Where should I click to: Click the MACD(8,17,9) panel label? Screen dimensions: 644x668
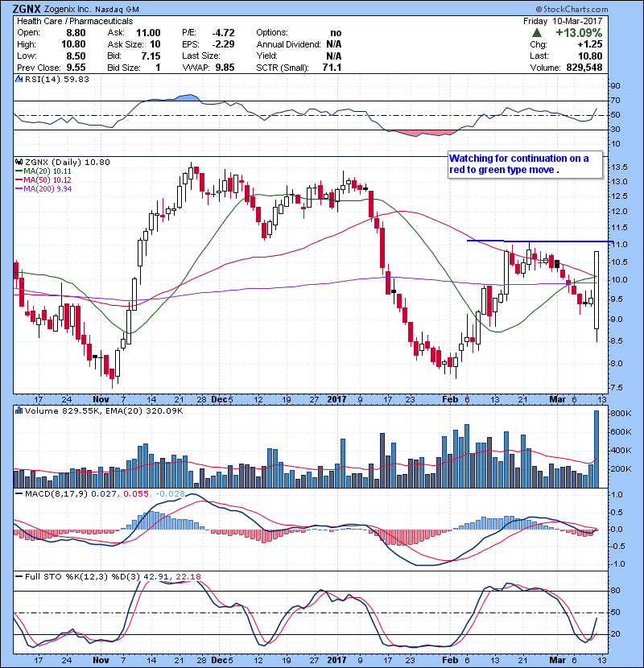[56, 494]
